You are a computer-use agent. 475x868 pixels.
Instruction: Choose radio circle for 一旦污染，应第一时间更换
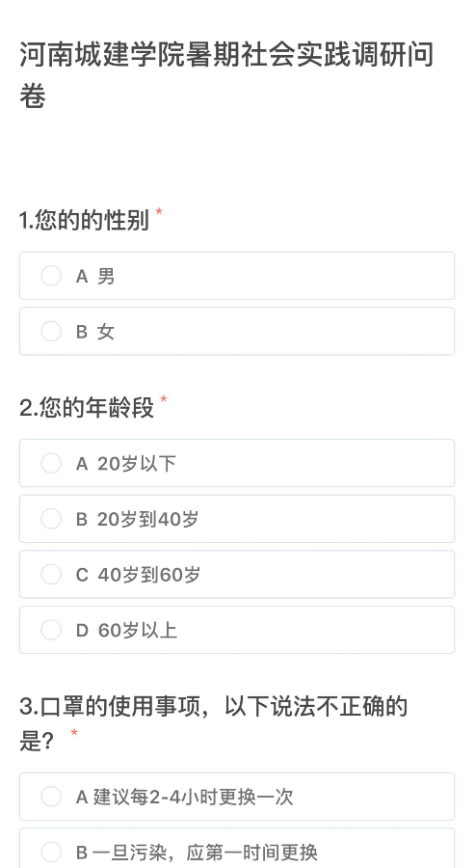point(51,852)
